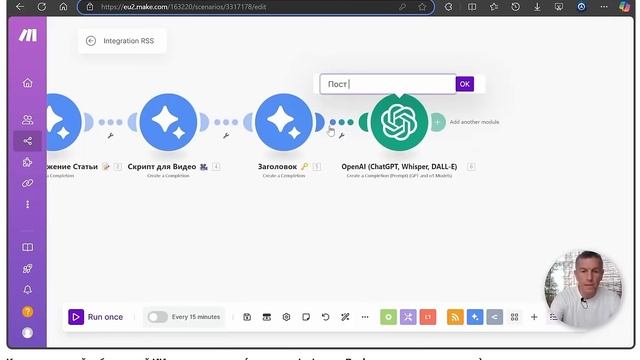Open the Templates puzzle icon in sidebar

(27, 162)
